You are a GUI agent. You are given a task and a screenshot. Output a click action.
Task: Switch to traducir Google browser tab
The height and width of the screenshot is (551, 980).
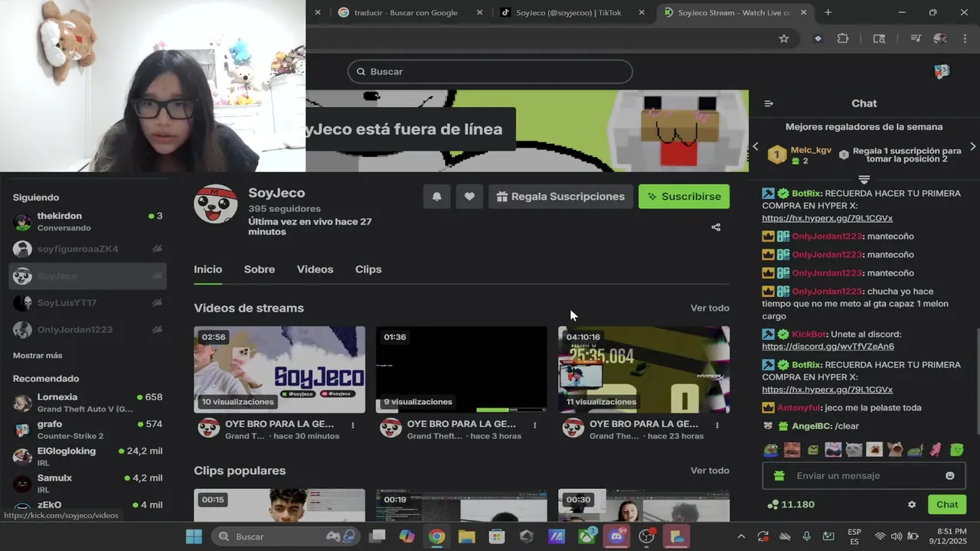[410, 12]
